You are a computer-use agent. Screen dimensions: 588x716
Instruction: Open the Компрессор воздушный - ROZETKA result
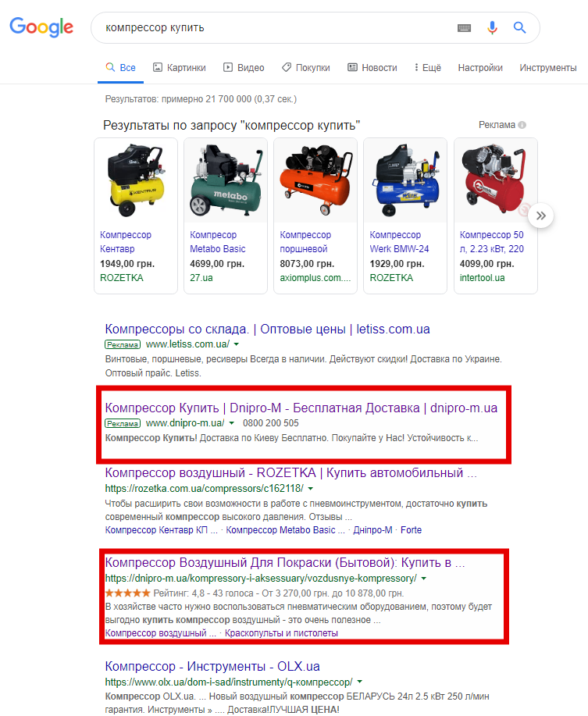point(290,473)
